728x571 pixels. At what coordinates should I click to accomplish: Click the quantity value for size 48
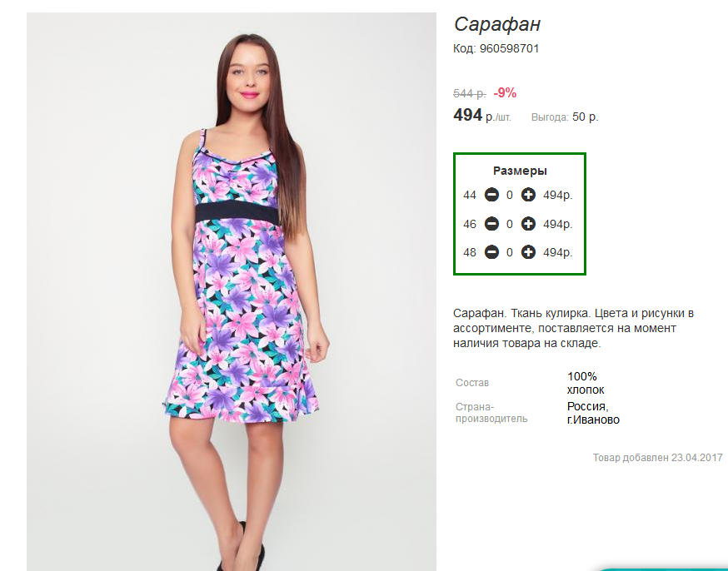(510, 252)
